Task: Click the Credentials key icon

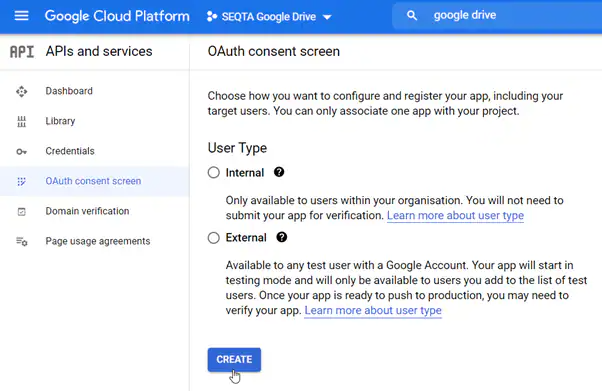Action: [x=22, y=152]
